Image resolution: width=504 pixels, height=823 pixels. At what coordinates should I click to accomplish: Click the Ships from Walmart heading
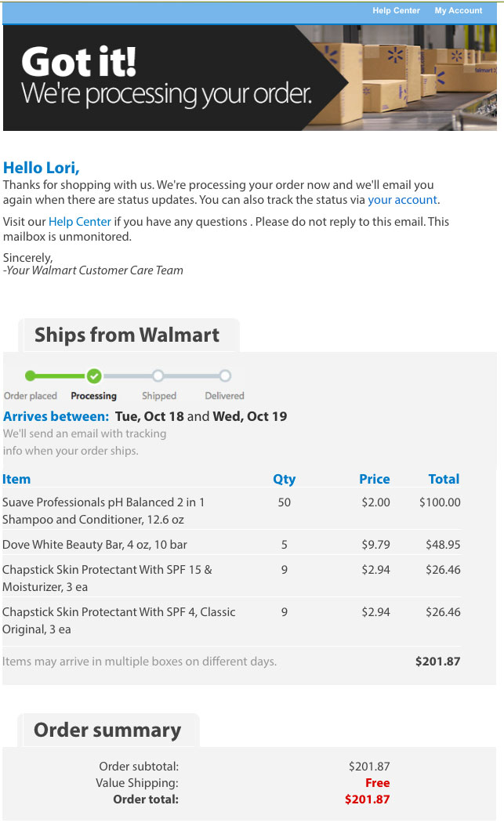click(127, 335)
